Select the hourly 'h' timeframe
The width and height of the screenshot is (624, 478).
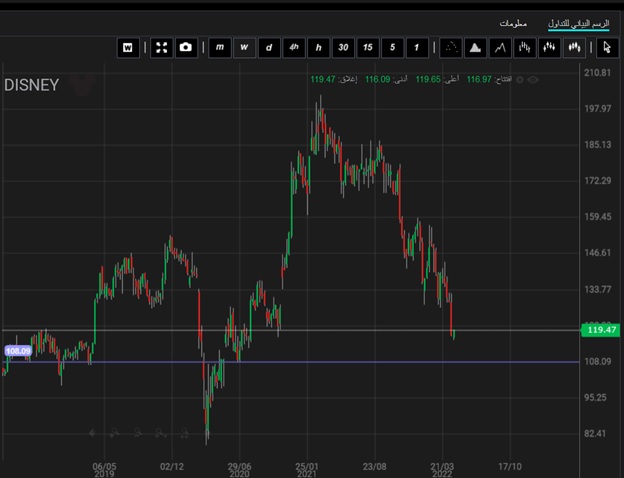coord(318,48)
